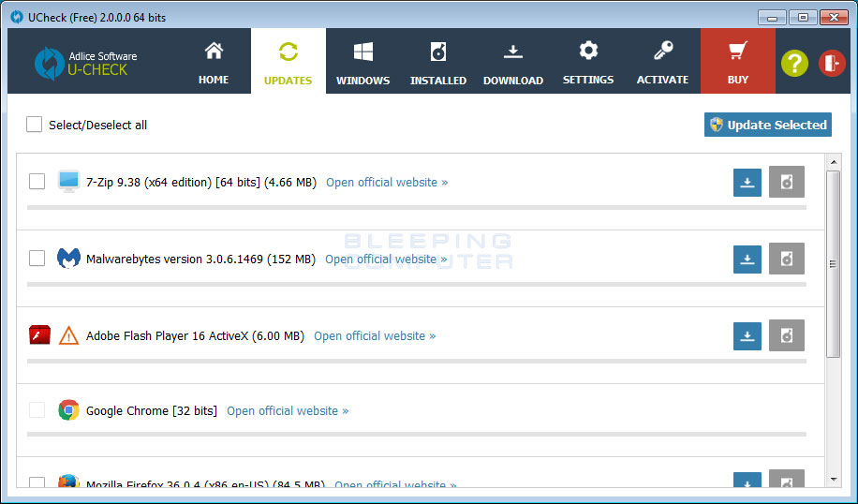Image resolution: width=858 pixels, height=504 pixels.
Task: Click the Malwarebytes progress bar
Action: tap(417, 284)
